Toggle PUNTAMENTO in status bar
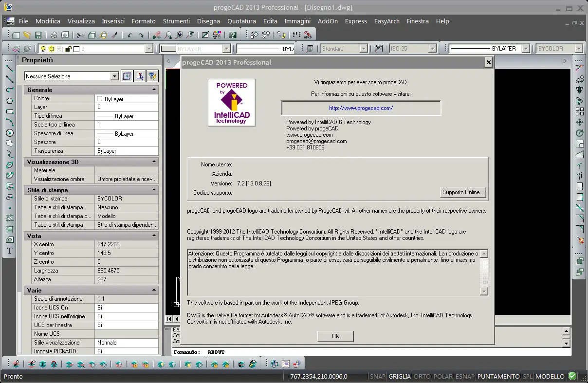The image size is (588, 383). (498, 376)
